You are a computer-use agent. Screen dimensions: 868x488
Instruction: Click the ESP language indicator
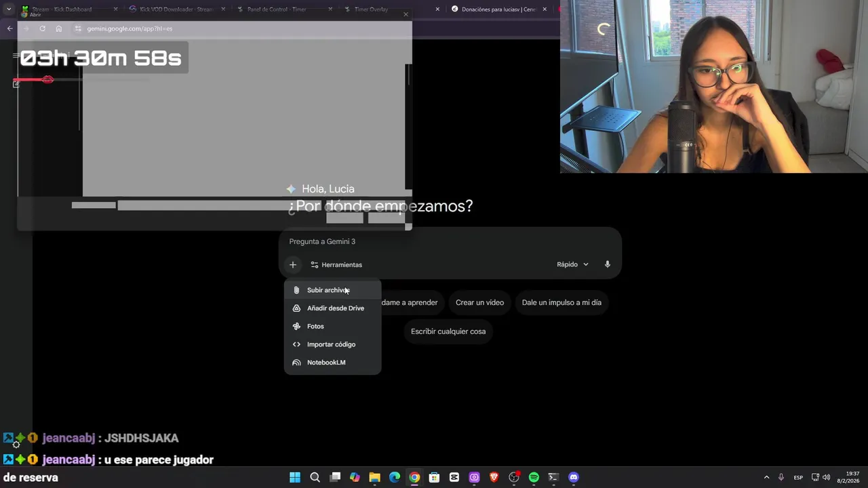[x=798, y=477]
